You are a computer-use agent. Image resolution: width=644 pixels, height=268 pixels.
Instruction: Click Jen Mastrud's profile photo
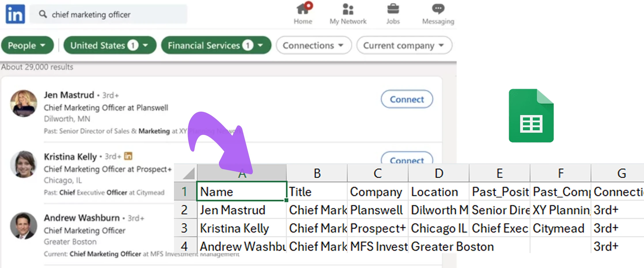pos(24,103)
